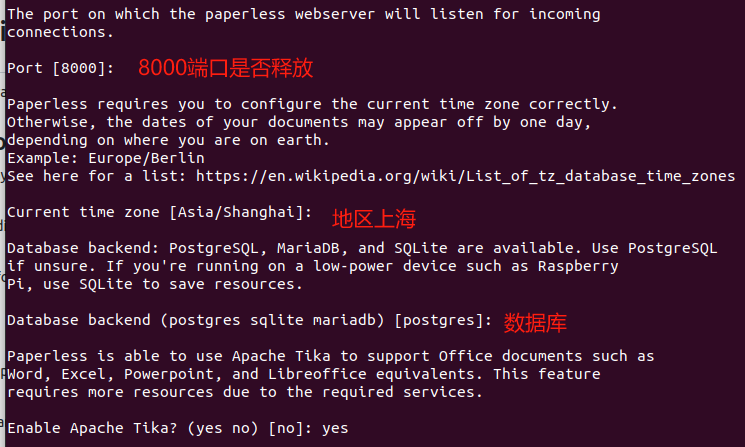745x447 pixels.
Task: Click the 'See here for a list:' text
Action: pyautogui.click(x=97, y=176)
